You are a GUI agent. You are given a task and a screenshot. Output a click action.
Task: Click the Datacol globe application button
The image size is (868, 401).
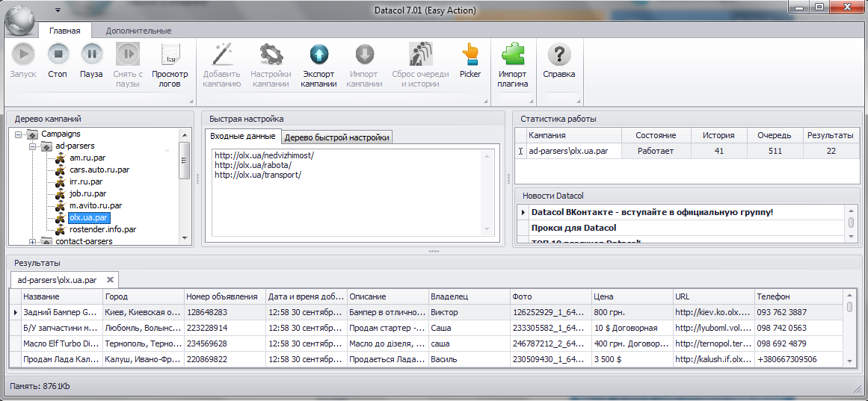click(x=20, y=21)
